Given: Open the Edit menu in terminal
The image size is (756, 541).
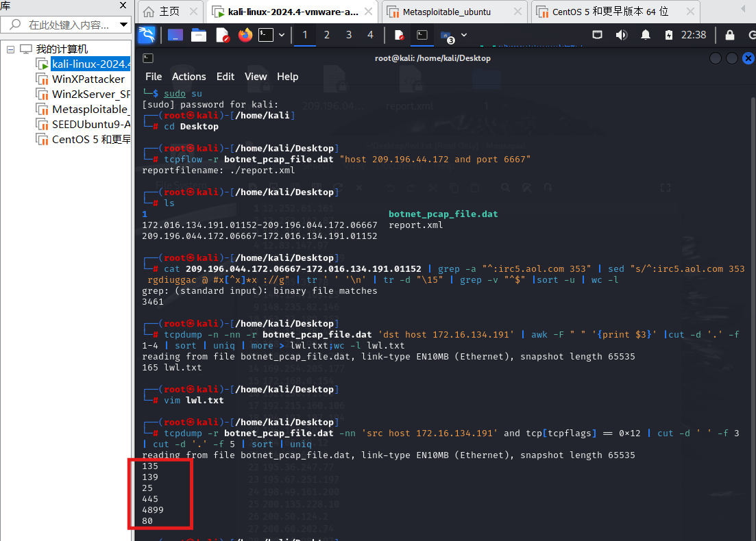Looking at the screenshot, I should tap(225, 77).
